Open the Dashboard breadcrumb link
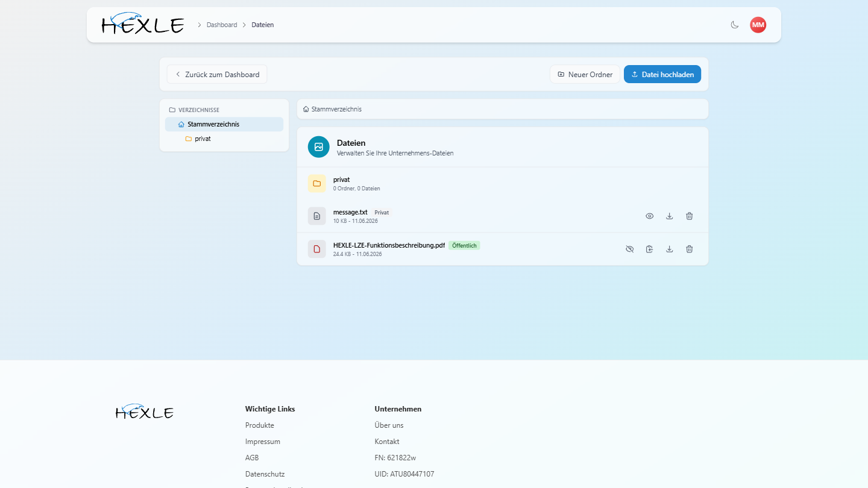The width and height of the screenshot is (868, 488). click(x=222, y=25)
